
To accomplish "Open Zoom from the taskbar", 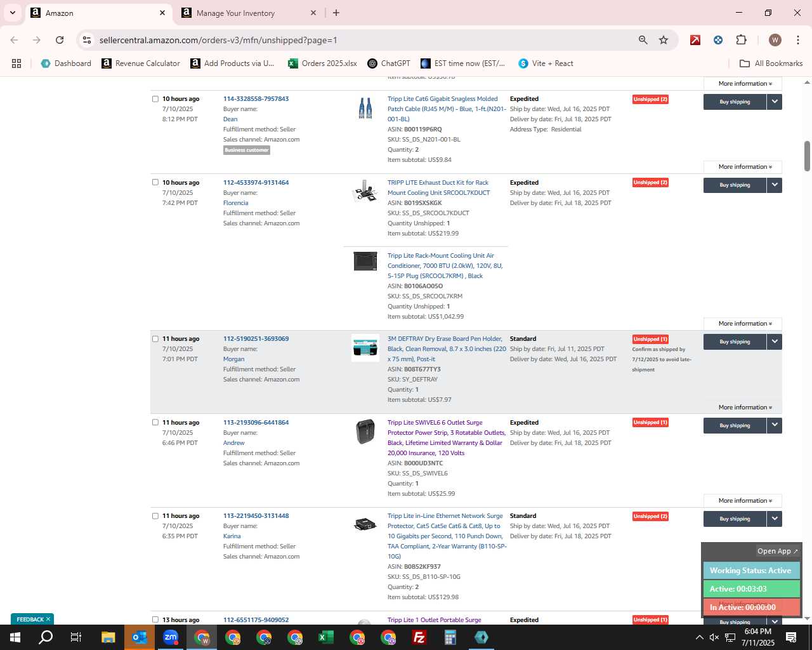I will click(171, 637).
